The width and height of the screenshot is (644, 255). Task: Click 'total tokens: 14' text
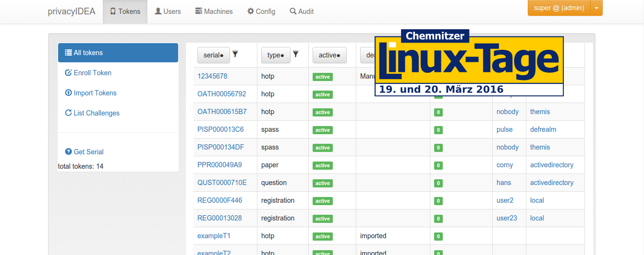(x=81, y=166)
